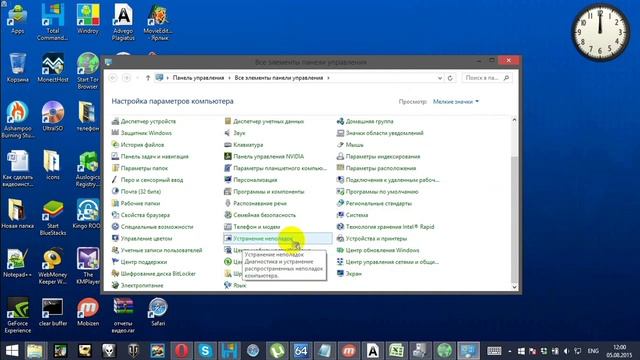Open uTorrent from taskbar
The width and height of the screenshot is (640, 360).
coord(277,351)
